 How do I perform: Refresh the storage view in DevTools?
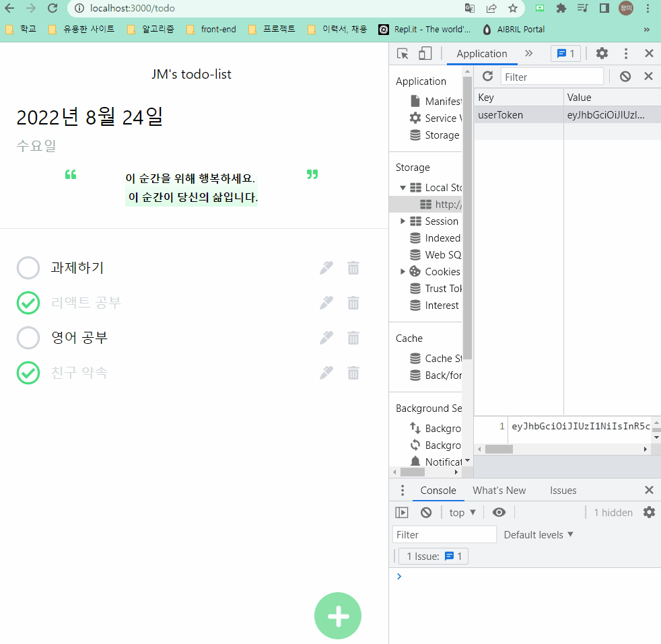pyautogui.click(x=488, y=76)
